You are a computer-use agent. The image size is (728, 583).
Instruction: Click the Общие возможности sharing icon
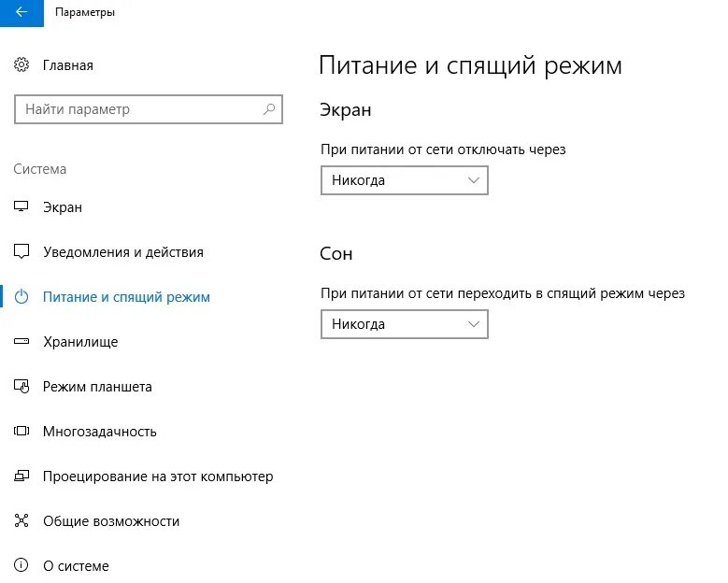pos(21,521)
